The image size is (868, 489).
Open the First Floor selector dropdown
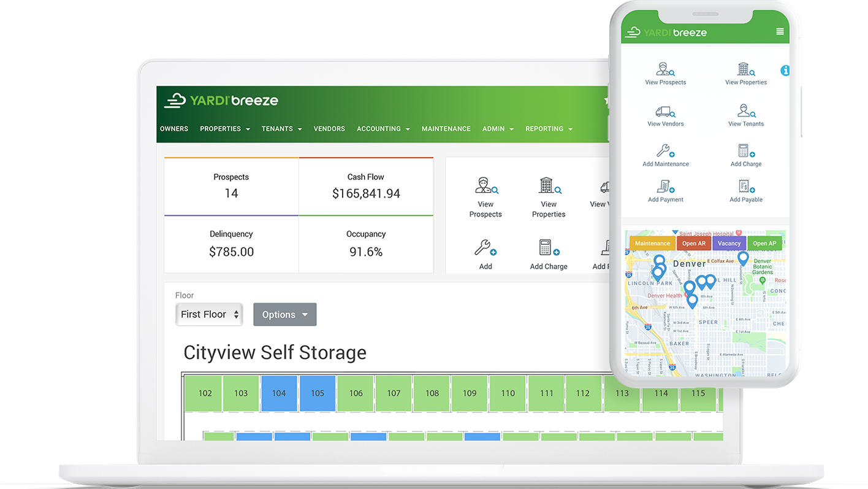209,314
